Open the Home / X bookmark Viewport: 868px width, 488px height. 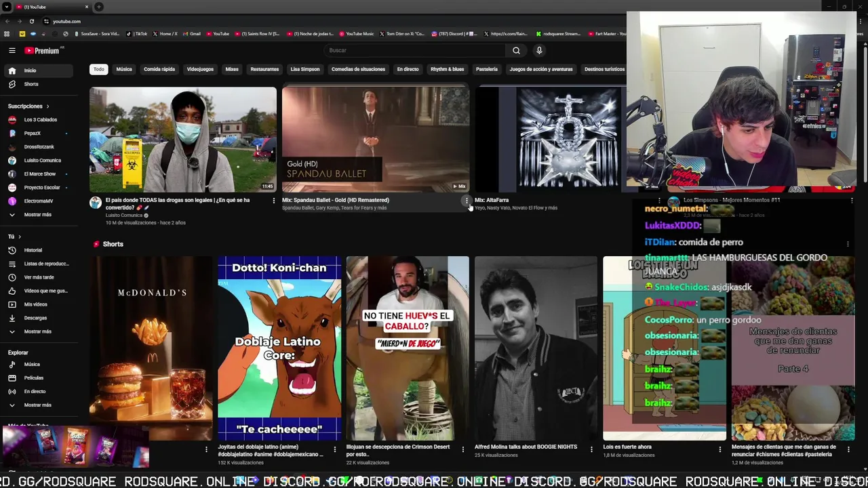(x=165, y=34)
